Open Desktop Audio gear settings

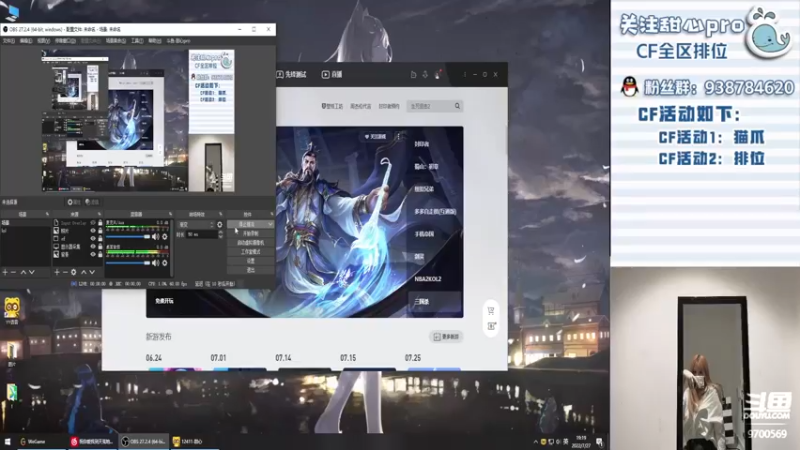coord(165,263)
